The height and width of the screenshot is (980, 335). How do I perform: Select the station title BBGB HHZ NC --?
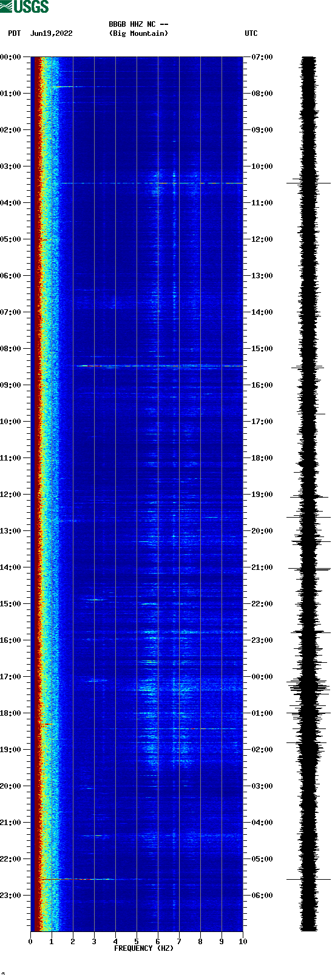pyautogui.click(x=138, y=24)
